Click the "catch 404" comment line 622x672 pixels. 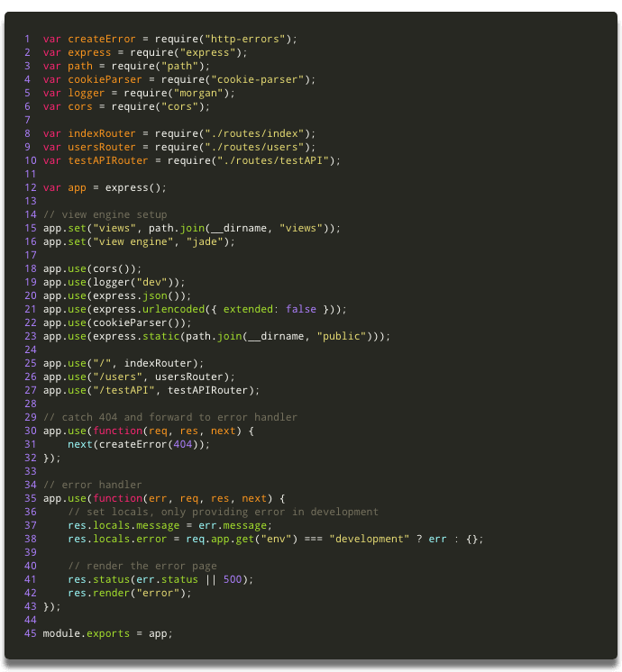[169, 417]
